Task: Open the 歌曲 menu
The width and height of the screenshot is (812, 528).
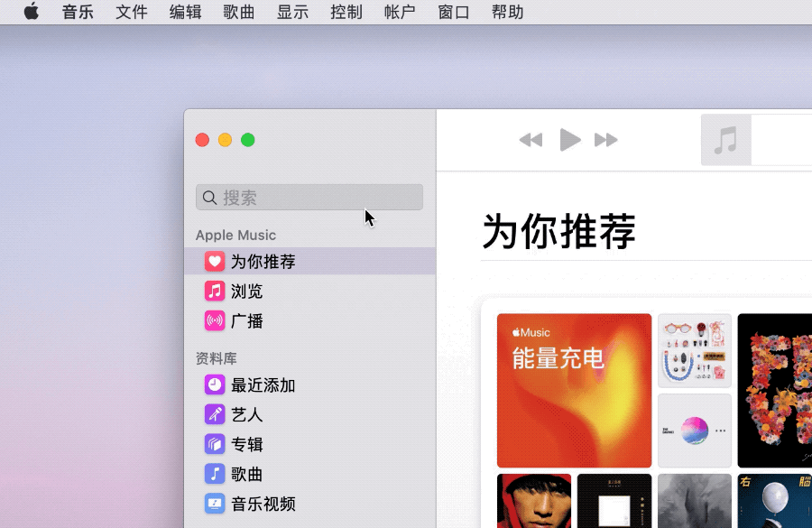Action: pyautogui.click(x=239, y=12)
